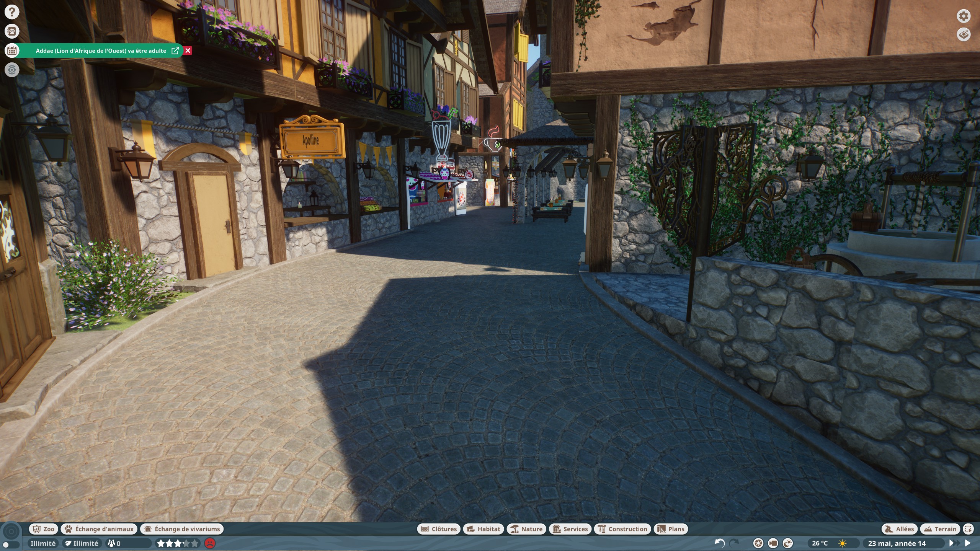Toggle the small switch under radar button
Image resolution: width=980 pixels, height=551 pixels.
(11, 544)
